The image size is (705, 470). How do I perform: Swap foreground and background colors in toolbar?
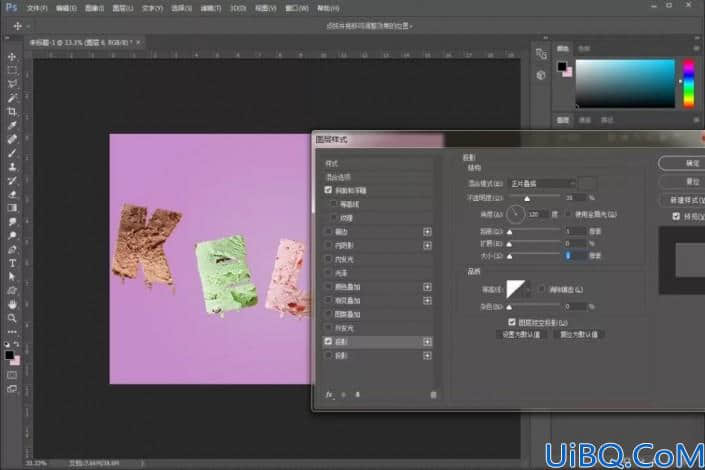click(x=17, y=345)
